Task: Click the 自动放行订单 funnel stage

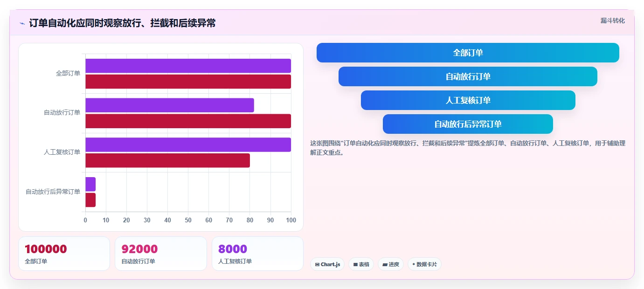Action: click(x=468, y=76)
